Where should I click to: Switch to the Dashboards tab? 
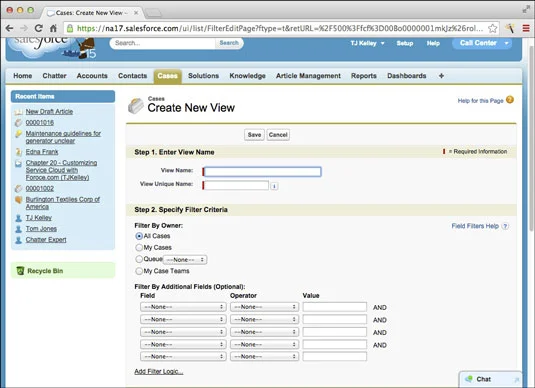pyautogui.click(x=407, y=76)
